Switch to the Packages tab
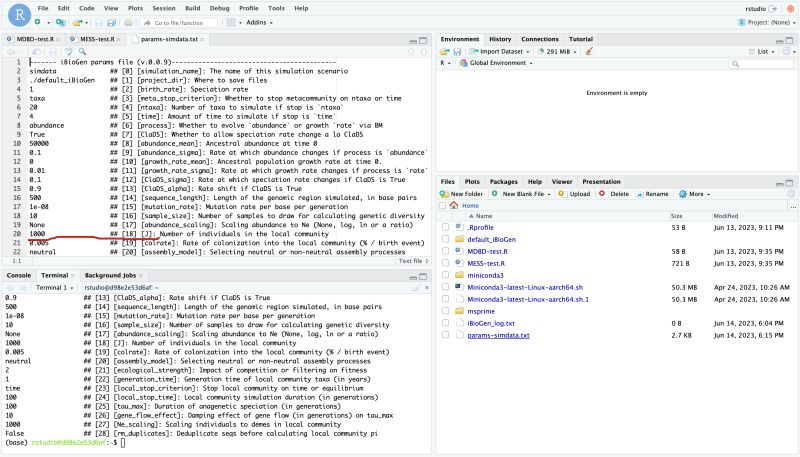 (504, 182)
